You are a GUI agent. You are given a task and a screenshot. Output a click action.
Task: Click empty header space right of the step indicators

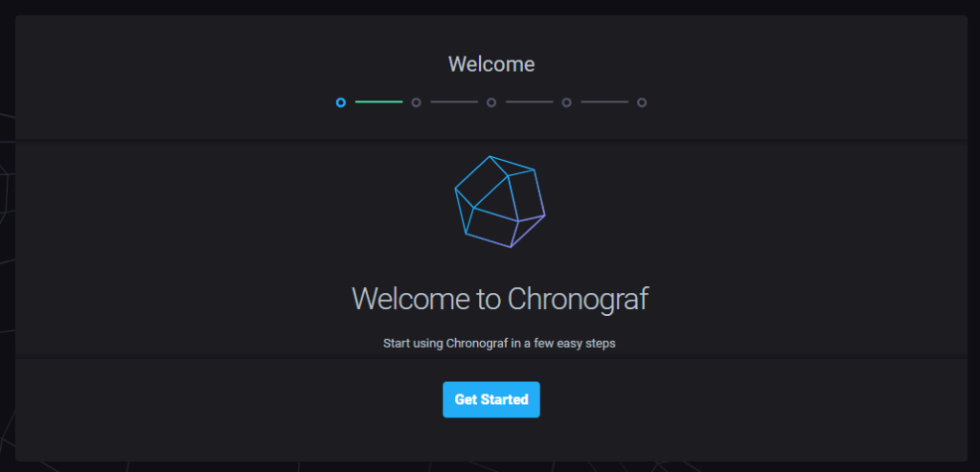814,101
